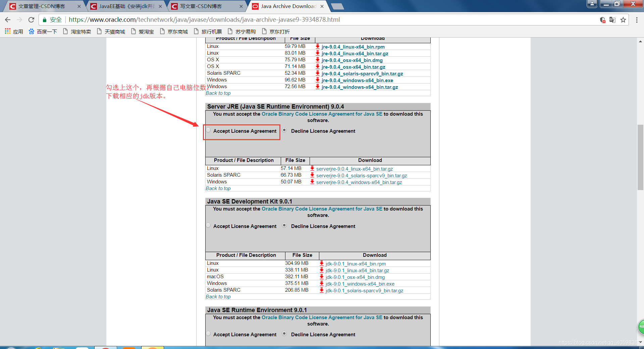Click download icon beside jdk-9.0.1_linux-x64_bin.rpm
Viewport: 644px width, 349px height.
click(321, 263)
